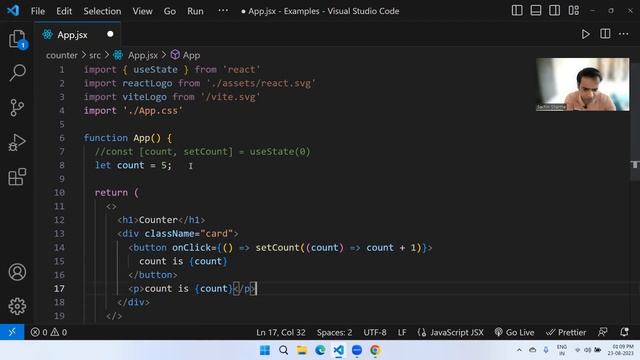Image resolution: width=640 pixels, height=360 pixels.
Task: Expand the hidden menus ellipsis in the menu bar
Action: click(223, 11)
